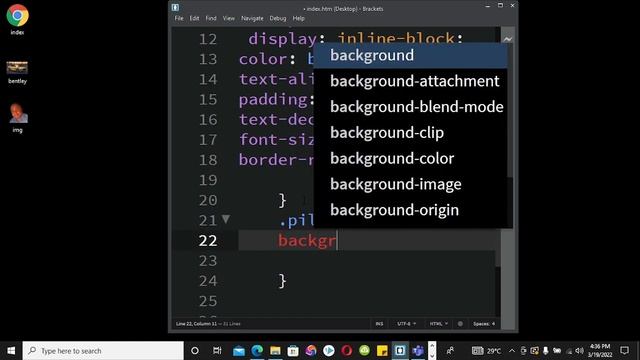Collapse the code fold arrow at line 21

pos(226,219)
